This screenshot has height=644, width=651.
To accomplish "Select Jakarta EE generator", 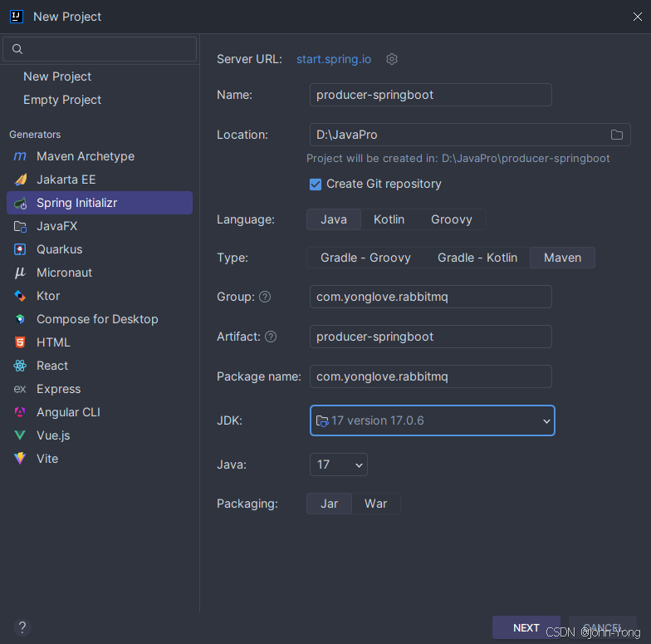I will point(100,179).
